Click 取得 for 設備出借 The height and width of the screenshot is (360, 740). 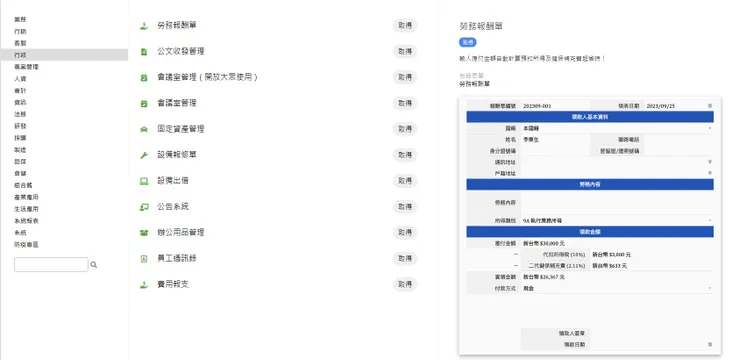(x=405, y=181)
